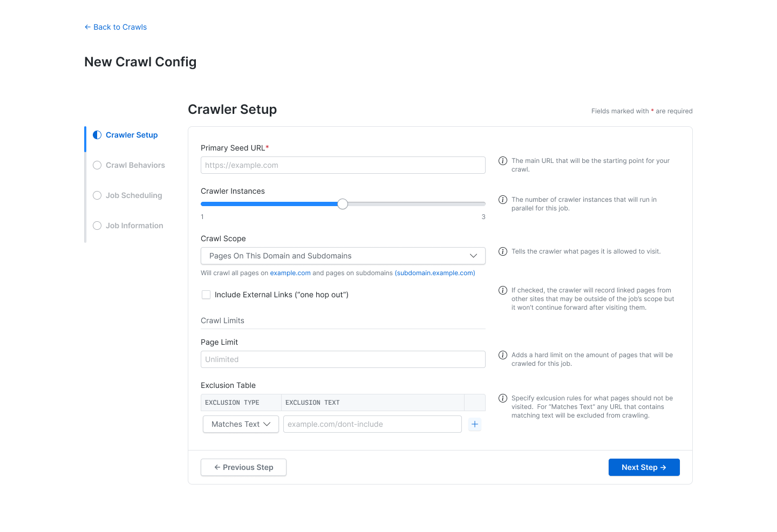Click inside the Primary Seed URL field
This screenshot has width=777, height=532.
point(343,165)
